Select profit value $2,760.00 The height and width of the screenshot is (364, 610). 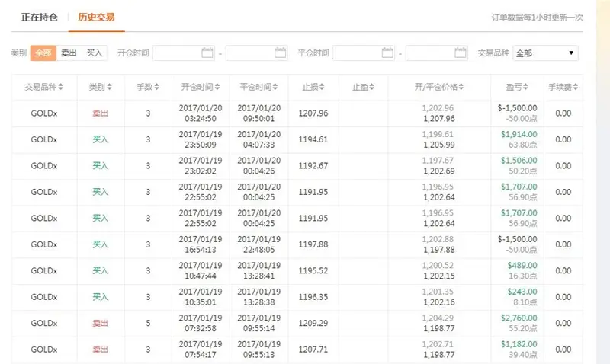[x=519, y=318]
